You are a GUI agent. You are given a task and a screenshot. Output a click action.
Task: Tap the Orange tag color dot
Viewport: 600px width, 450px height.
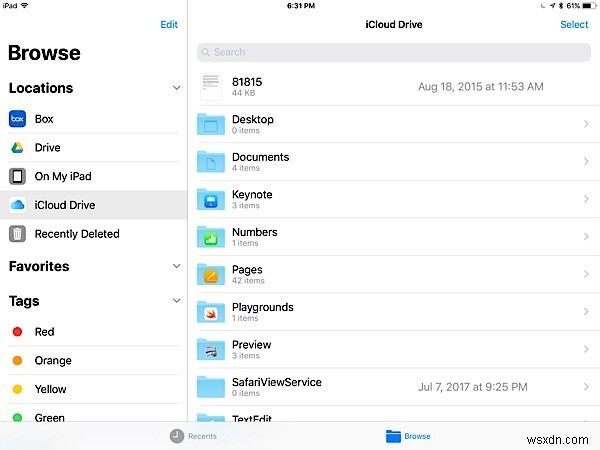click(17, 360)
